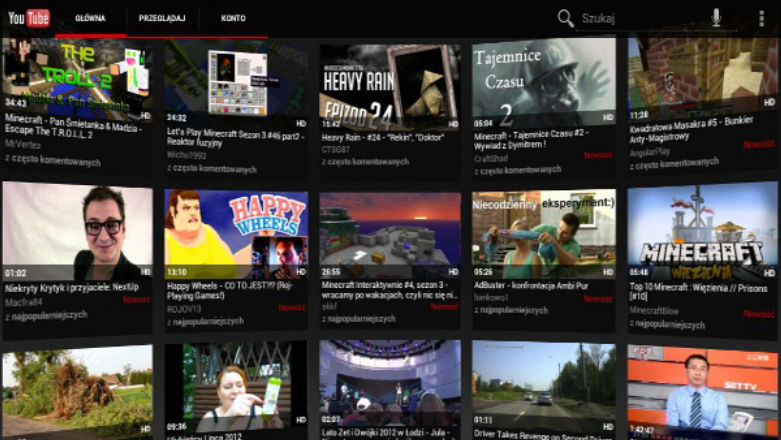Open the three-dot overflow menu
The width and height of the screenshot is (781, 440).
pyautogui.click(x=761, y=18)
